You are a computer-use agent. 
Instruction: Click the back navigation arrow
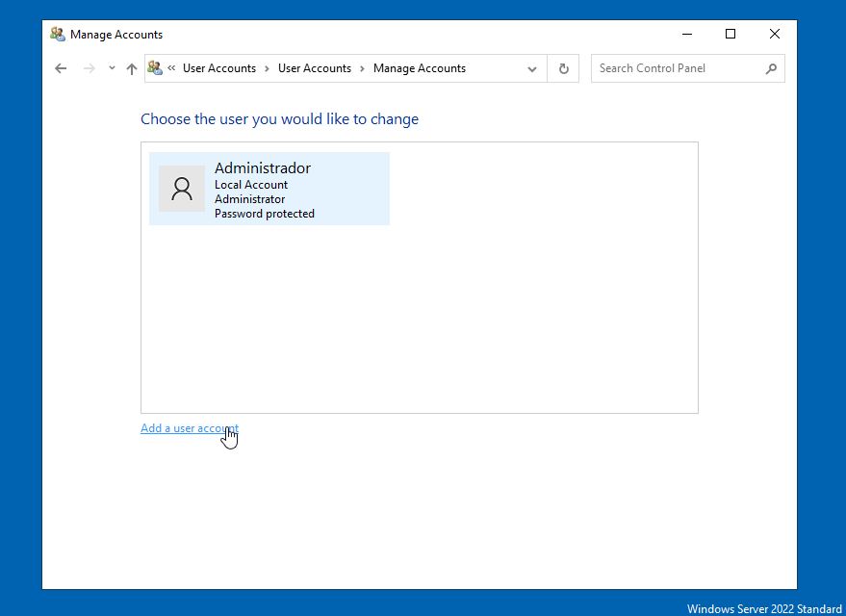point(61,68)
